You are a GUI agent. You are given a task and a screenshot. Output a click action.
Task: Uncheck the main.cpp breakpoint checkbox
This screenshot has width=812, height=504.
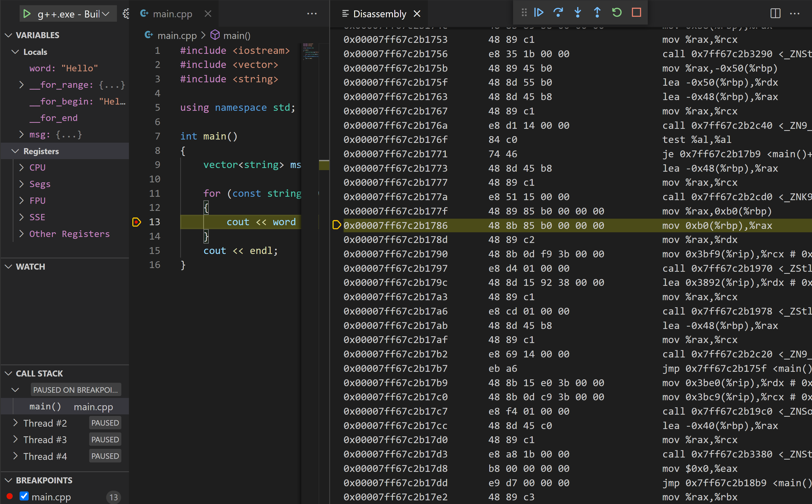pyautogui.click(x=24, y=496)
